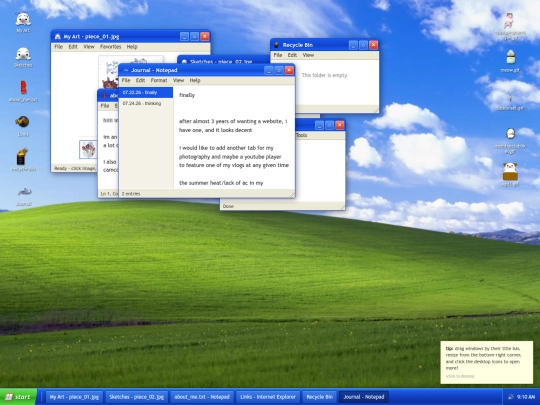Open the Recycle Bin desktop icon
Screen dimensions: 540x405
[x=23, y=160]
